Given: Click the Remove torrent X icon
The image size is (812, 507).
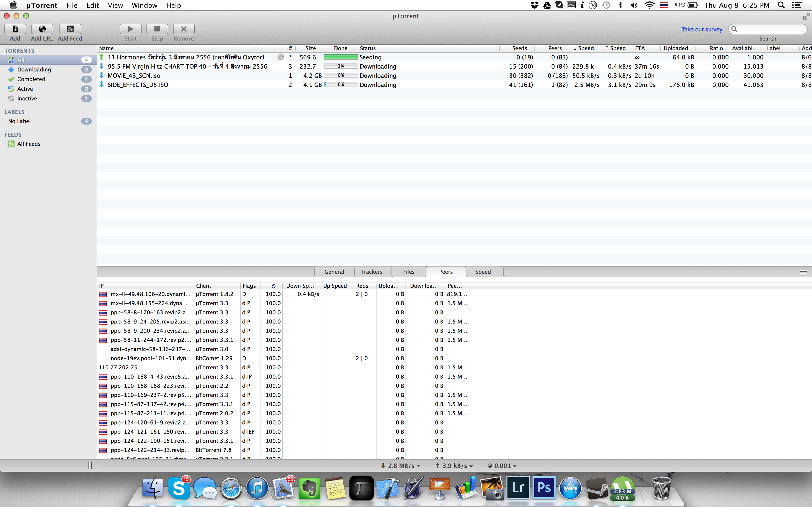Looking at the screenshot, I should (183, 29).
